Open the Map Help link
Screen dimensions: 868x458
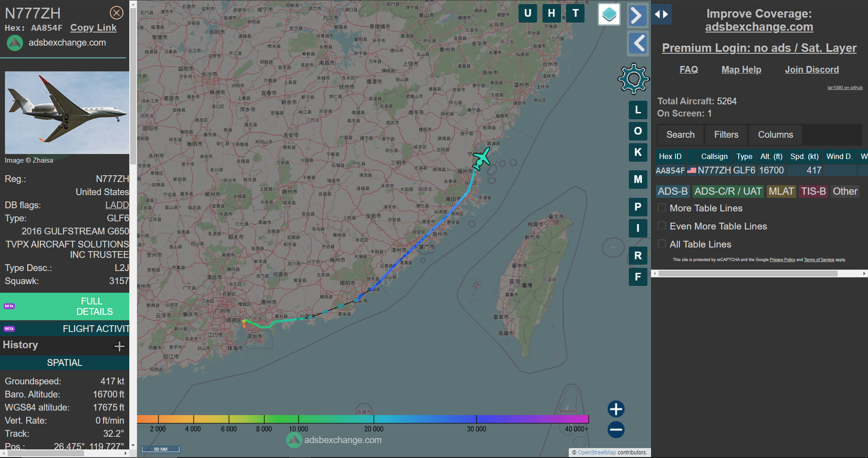pos(741,70)
